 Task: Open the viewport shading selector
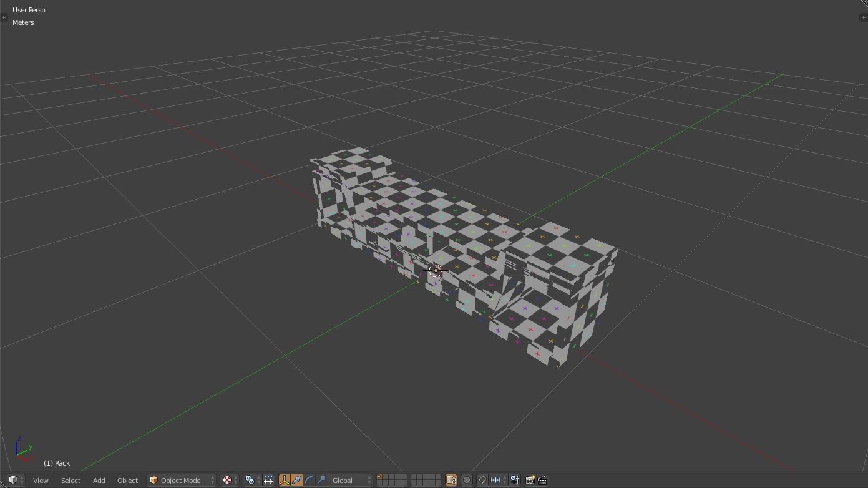(230, 481)
